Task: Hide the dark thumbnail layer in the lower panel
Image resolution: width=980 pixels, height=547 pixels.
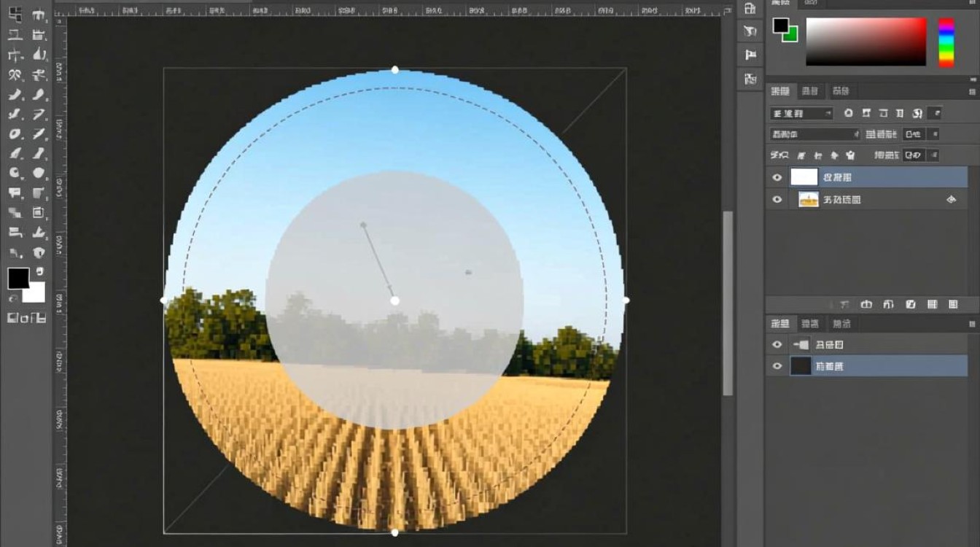Action: [777, 366]
